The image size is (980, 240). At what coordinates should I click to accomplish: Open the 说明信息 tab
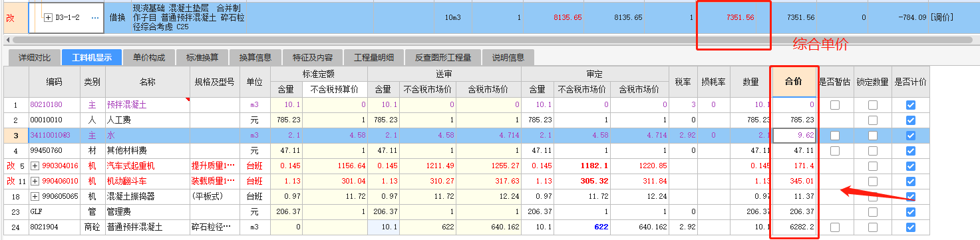click(508, 57)
